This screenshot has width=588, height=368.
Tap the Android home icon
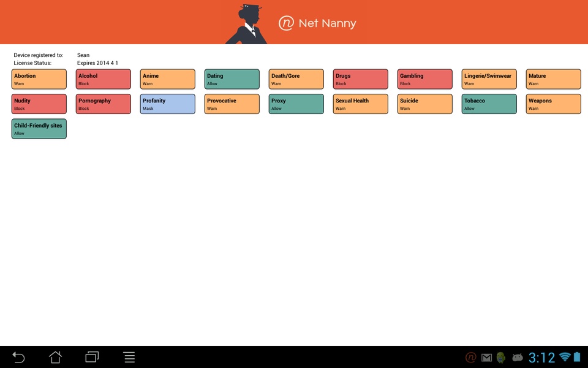(x=56, y=357)
